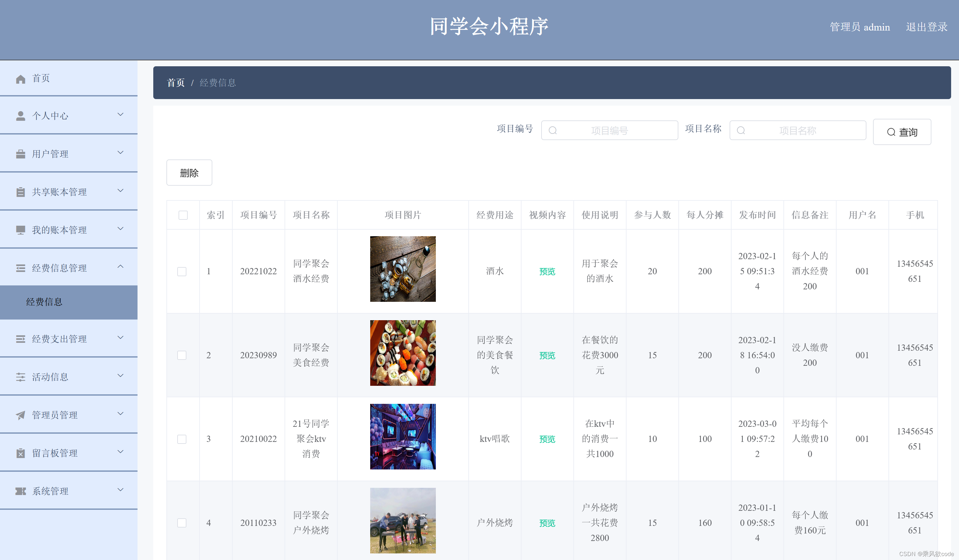Go to 首页 in the breadcrumb
The image size is (959, 560).
pyautogui.click(x=176, y=83)
